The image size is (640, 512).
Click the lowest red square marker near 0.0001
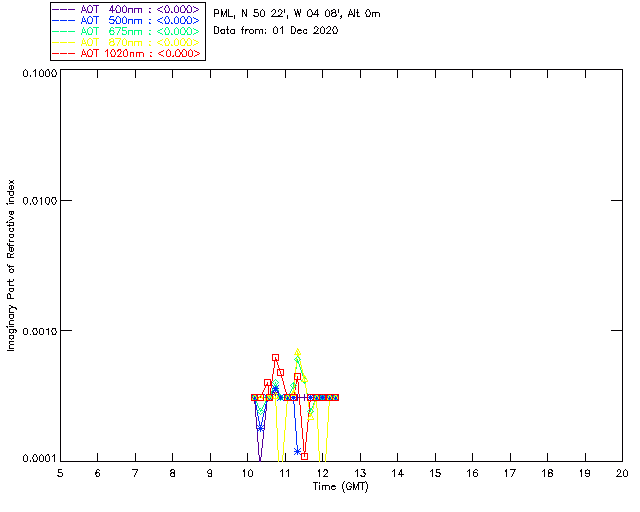[x=304, y=456]
